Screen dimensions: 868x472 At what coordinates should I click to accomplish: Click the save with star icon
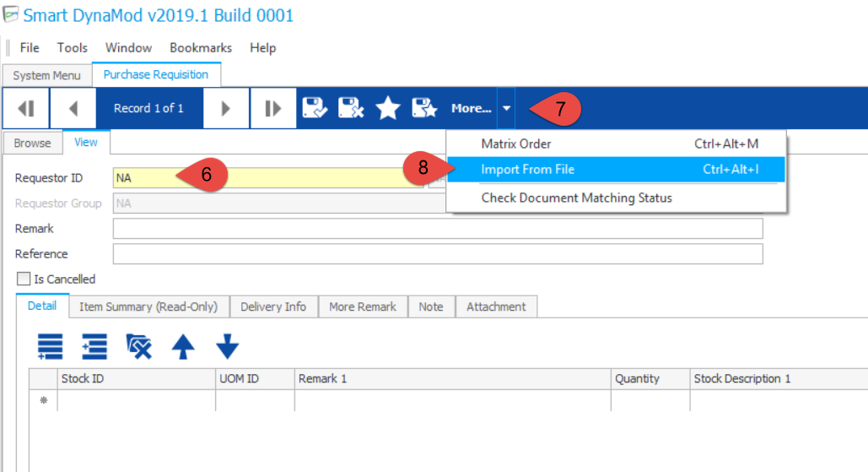424,108
